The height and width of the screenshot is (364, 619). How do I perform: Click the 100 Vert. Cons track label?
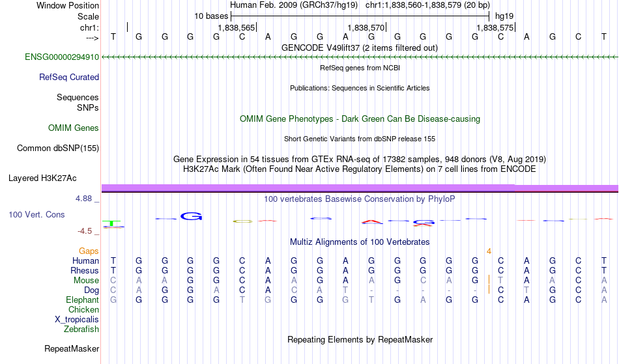coord(36,215)
